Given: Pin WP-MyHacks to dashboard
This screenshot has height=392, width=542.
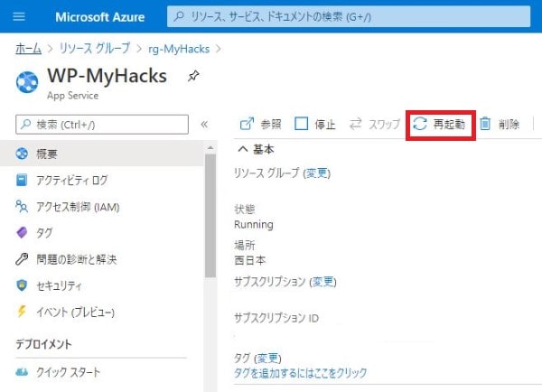Looking at the screenshot, I should coord(193,76).
